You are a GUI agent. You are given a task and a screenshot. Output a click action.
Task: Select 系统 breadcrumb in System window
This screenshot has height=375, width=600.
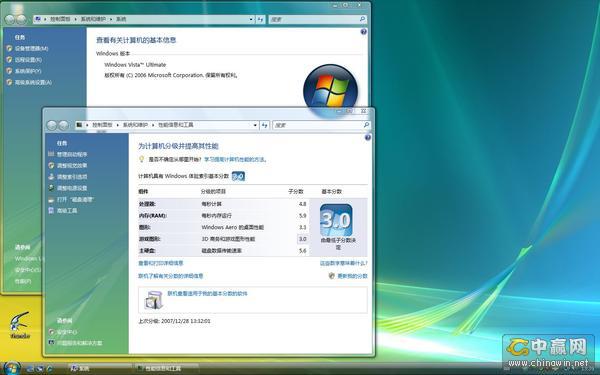[121, 19]
